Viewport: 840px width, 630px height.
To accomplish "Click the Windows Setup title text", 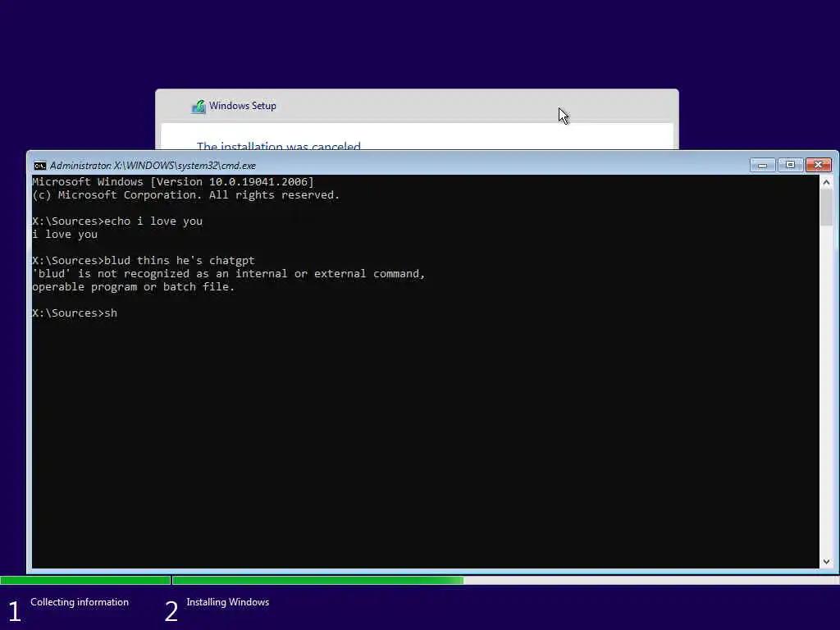I will 243,106.
